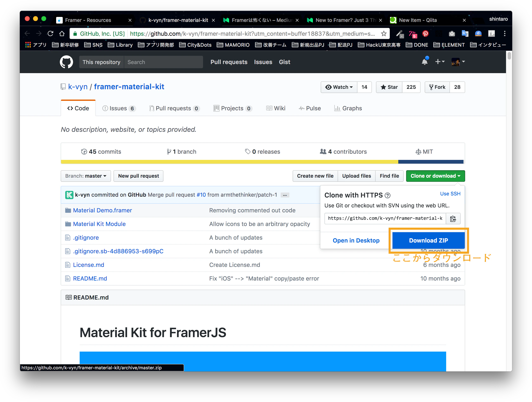Expand the Clone or download menu
Screen dimensions: 532x402
point(435,176)
